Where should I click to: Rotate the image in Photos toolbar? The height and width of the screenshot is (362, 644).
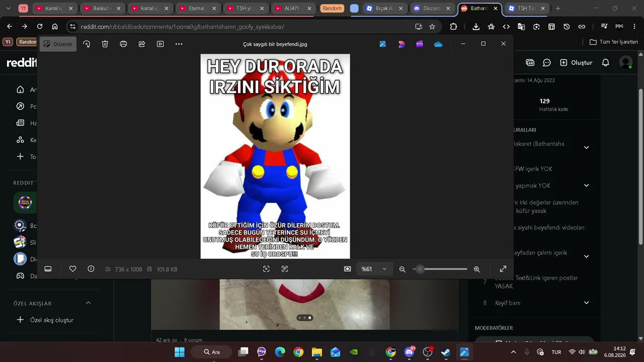click(87, 44)
